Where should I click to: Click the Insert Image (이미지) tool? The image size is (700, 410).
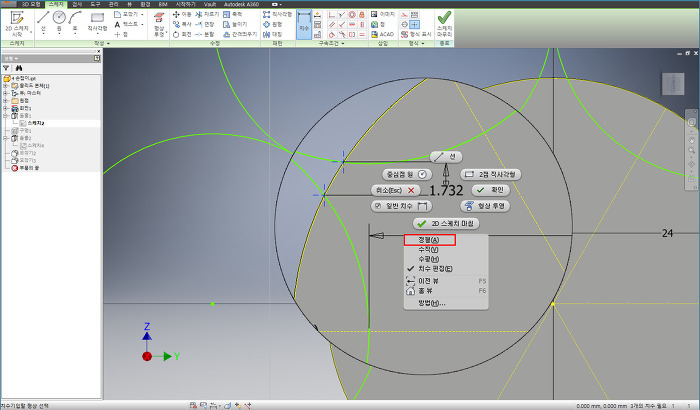(383, 14)
